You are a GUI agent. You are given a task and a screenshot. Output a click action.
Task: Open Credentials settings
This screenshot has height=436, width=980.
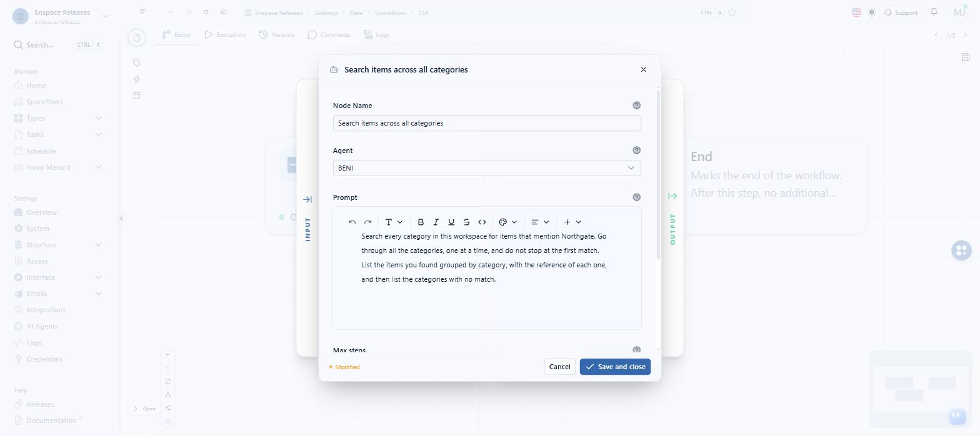(x=57, y=359)
